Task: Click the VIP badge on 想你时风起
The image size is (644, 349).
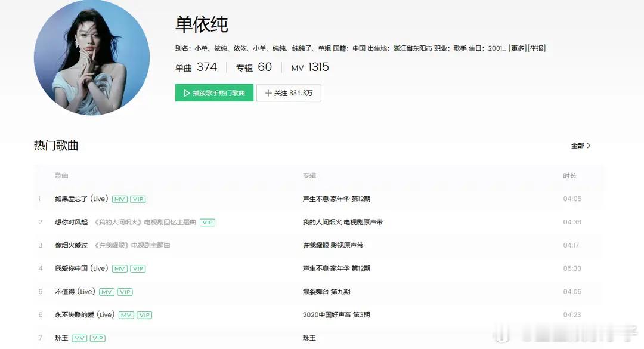Action: tap(208, 223)
